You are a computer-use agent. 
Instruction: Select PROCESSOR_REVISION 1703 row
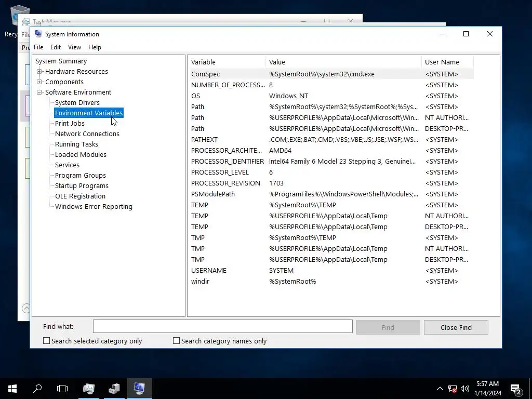pyautogui.click(x=331, y=183)
